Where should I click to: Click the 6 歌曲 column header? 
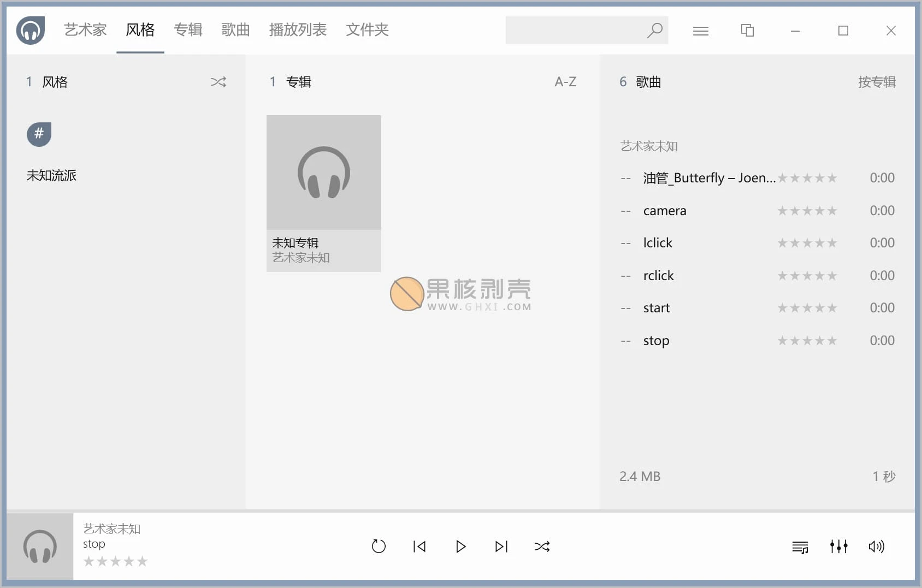[640, 82]
